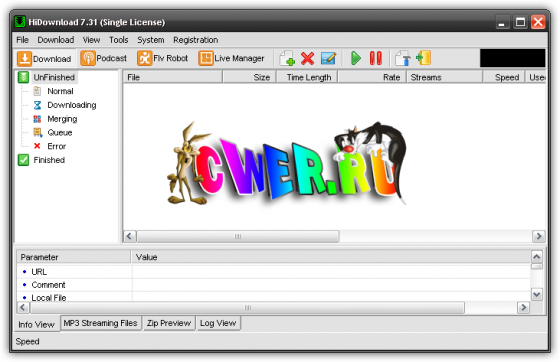Open the Tools menu
Screen dimensions: 560x362
point(119,40)
